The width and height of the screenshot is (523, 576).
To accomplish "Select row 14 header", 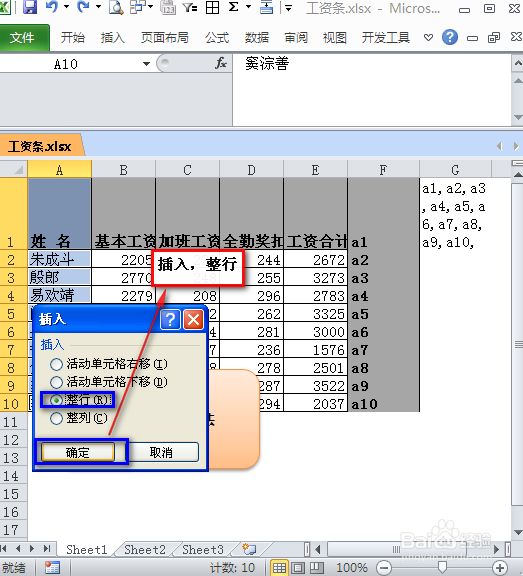I will 13,476.
